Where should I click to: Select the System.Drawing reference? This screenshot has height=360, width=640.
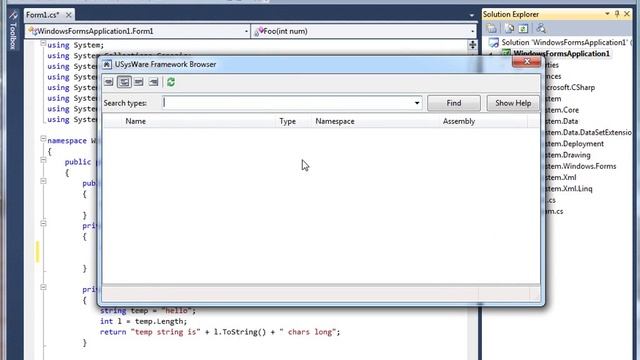coord(568,155)
